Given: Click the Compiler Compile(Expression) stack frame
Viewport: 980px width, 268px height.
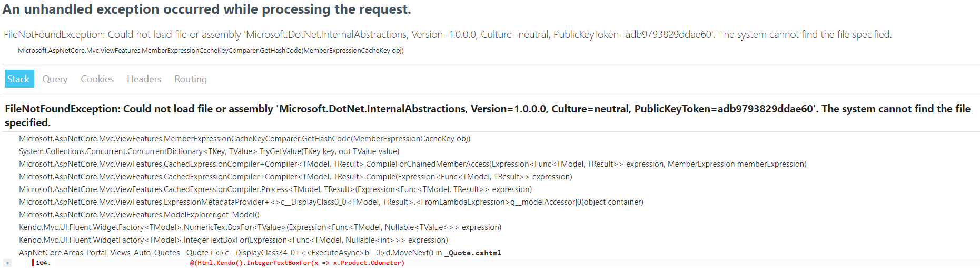Looking at the screenshot, I should 295,177.
